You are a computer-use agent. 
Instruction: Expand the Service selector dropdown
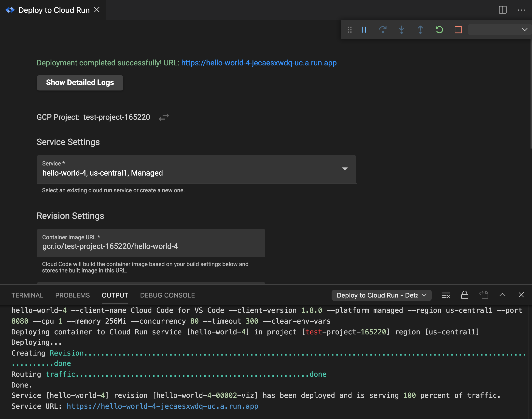[x=345, y=169]
